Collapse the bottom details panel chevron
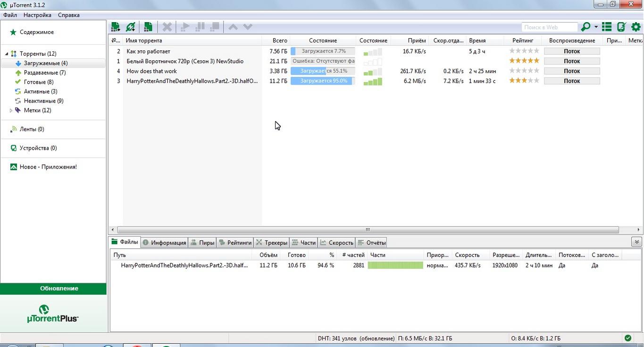The width and height of the screenshot is (644, 347). click(636, 242)
